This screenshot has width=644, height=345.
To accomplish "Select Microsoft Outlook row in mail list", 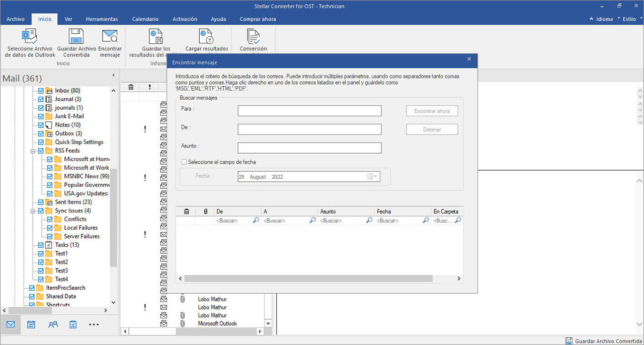I will click(217, 323).
